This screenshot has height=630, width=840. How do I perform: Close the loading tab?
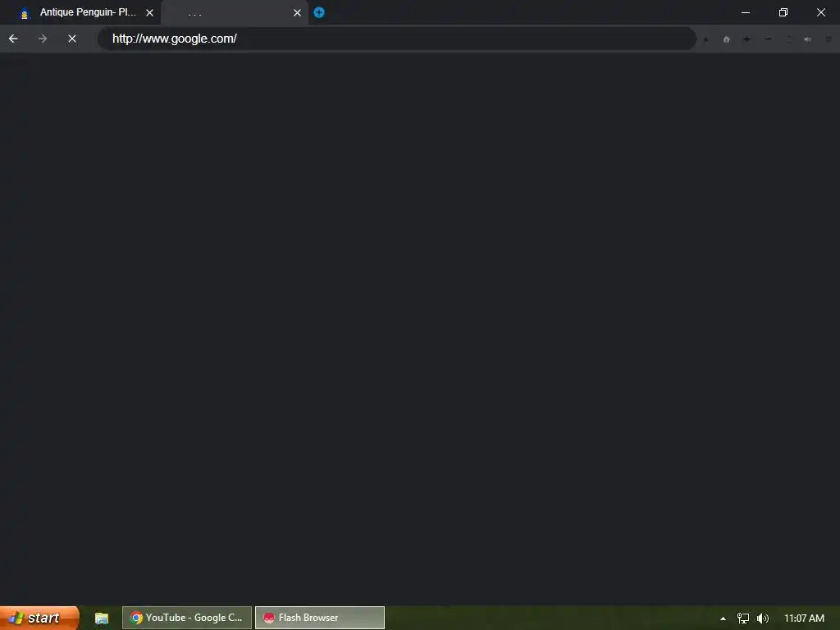[297, 12]
